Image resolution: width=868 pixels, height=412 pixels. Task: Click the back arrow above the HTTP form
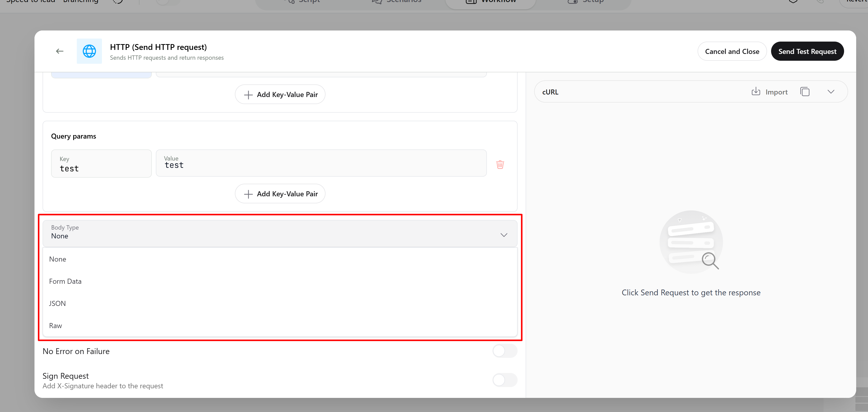click(59, 51)
